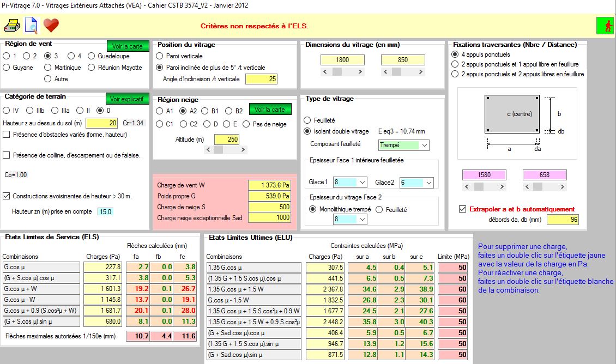The image size is (616, 364).
Task: Open the print preview document icon
Action: coord(31,26)
